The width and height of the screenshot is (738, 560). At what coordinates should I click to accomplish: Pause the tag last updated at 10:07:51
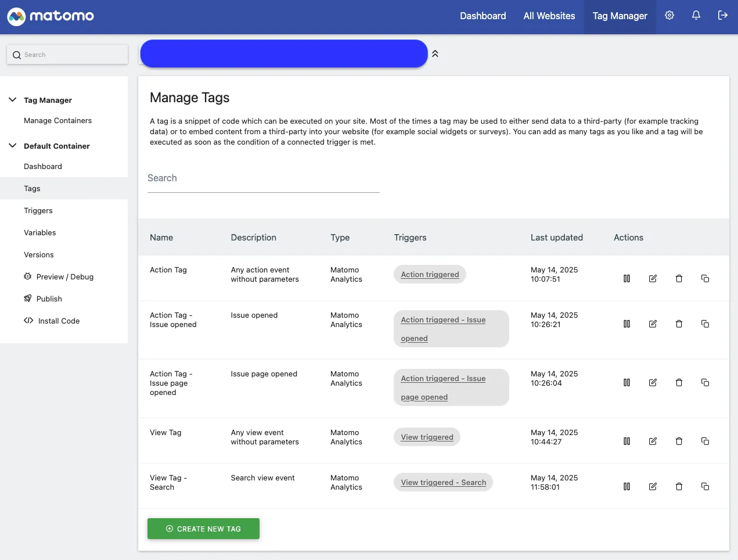627,279
